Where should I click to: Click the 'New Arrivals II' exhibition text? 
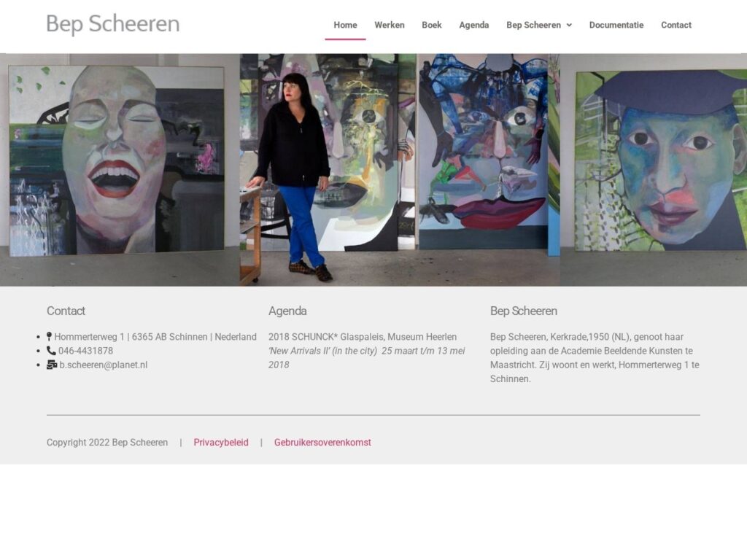(366, 357)
